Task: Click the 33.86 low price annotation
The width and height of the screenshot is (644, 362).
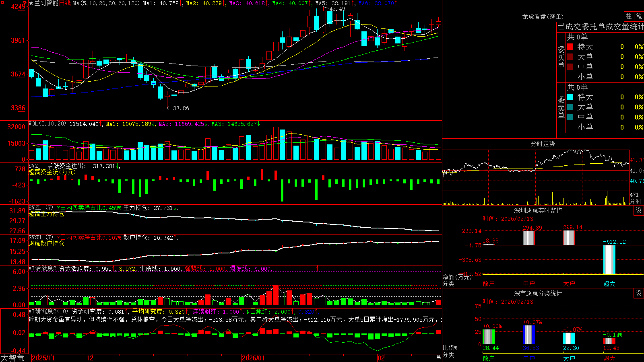Action: pyautogui.click(x=181, y=108)
